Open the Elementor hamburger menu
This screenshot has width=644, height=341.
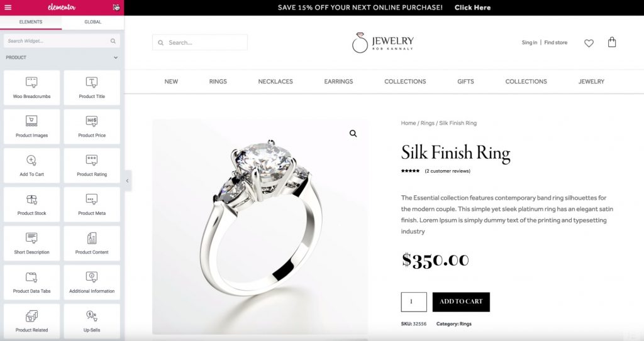click(8, 8)
